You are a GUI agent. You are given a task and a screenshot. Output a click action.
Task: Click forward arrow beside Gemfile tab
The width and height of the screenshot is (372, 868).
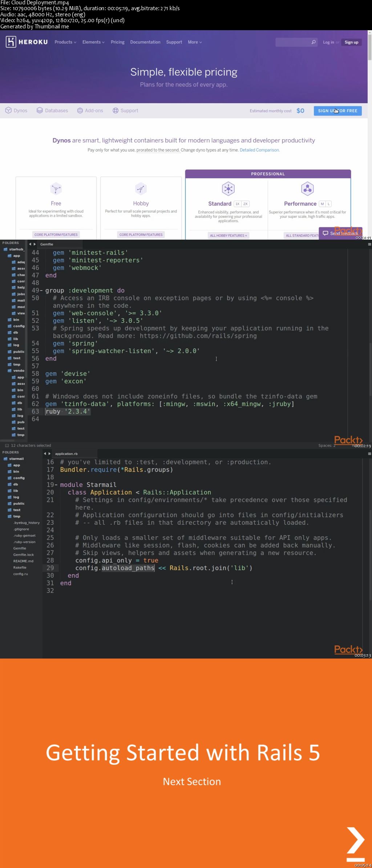[35, 244]
